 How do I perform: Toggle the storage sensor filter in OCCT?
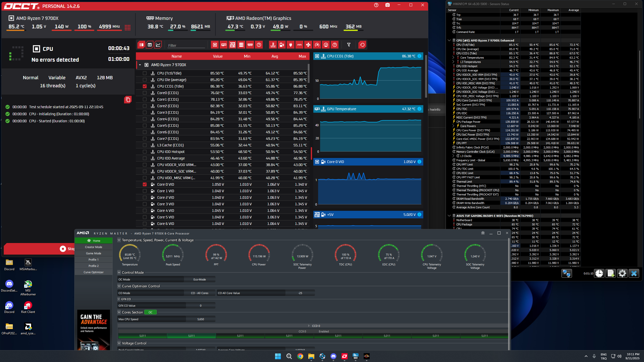241,45
